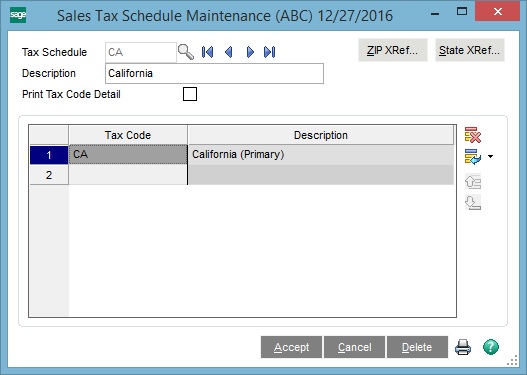The width and height of the screenshot is (527, 375).
Task: Select row header 1 in the grid
Action: click(49, 155)
